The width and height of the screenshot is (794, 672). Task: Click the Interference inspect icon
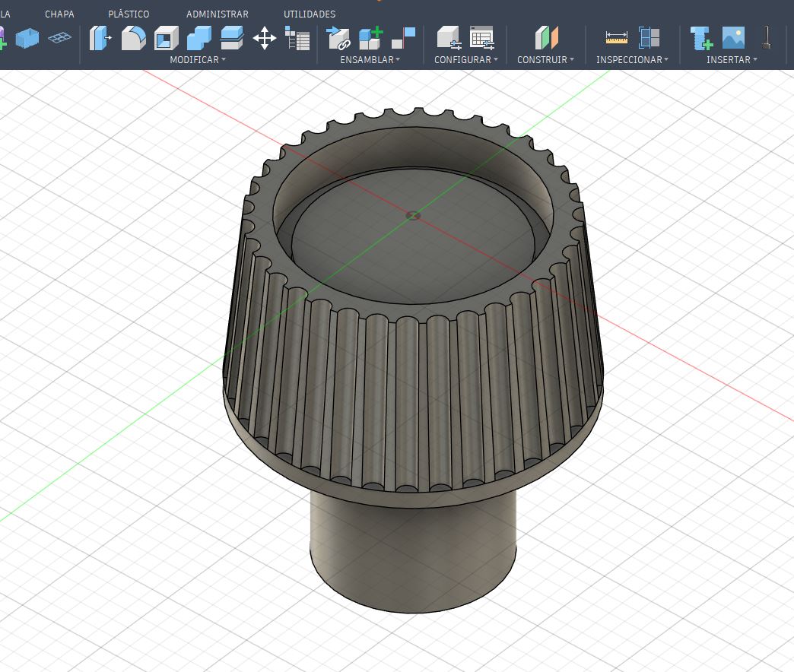649,38
